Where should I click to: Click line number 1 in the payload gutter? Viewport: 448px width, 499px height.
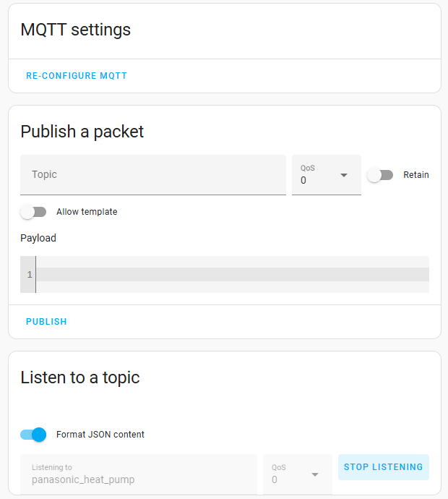[29, 275]
